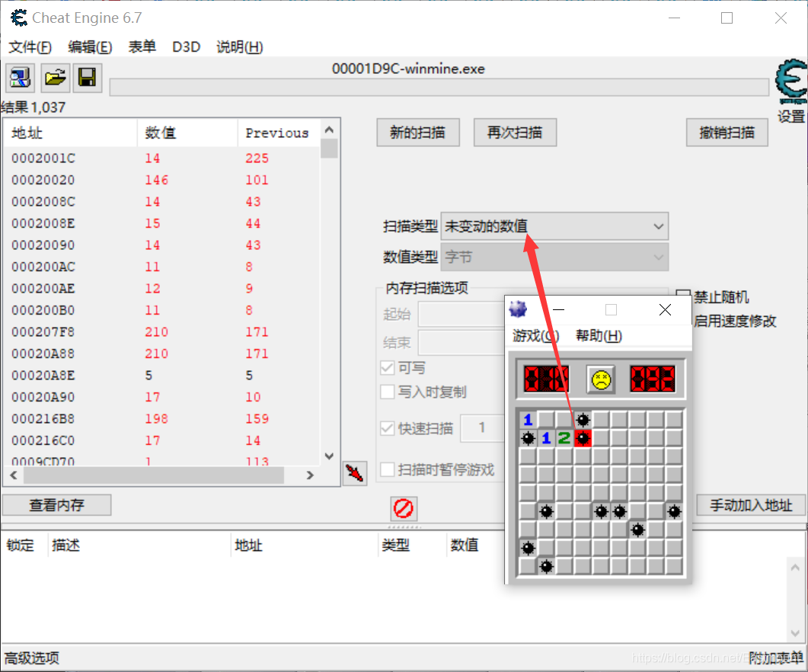Select address row 0002008C
This screenshot has height=672, width=808.
tap(161, 202)
